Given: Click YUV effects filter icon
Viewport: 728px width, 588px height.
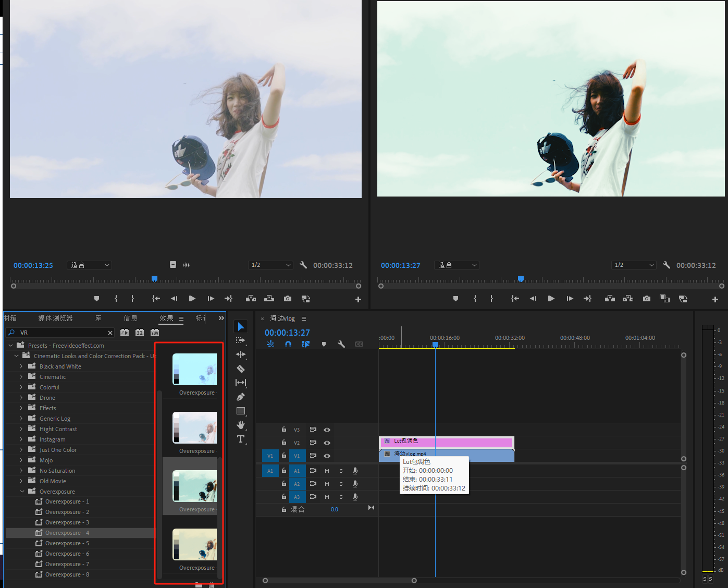Looking at the screenshot, I should (x=155, y=333).
